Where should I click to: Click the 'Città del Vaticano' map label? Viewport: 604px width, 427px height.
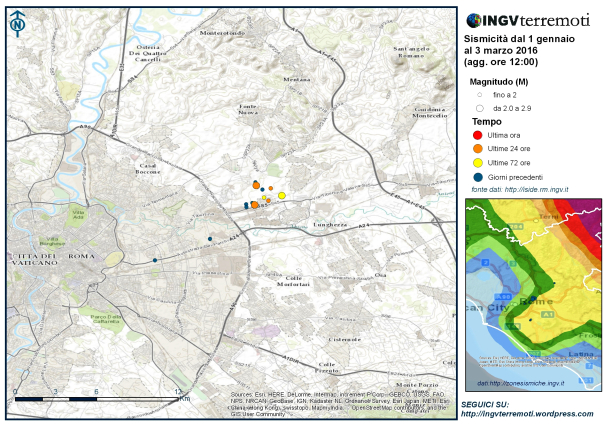[x=38, y=259]
